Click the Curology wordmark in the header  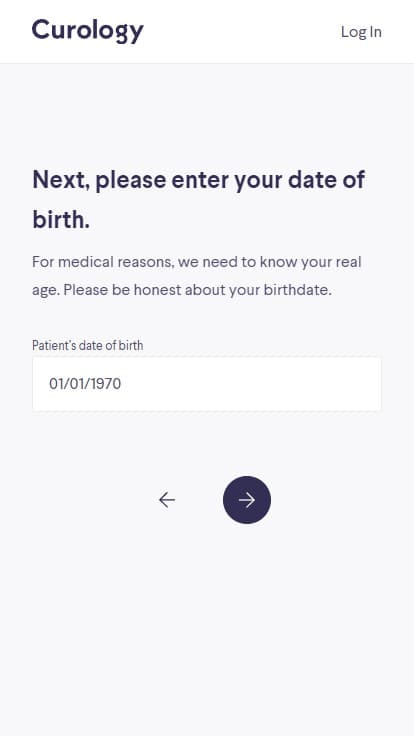coord(88,31)
